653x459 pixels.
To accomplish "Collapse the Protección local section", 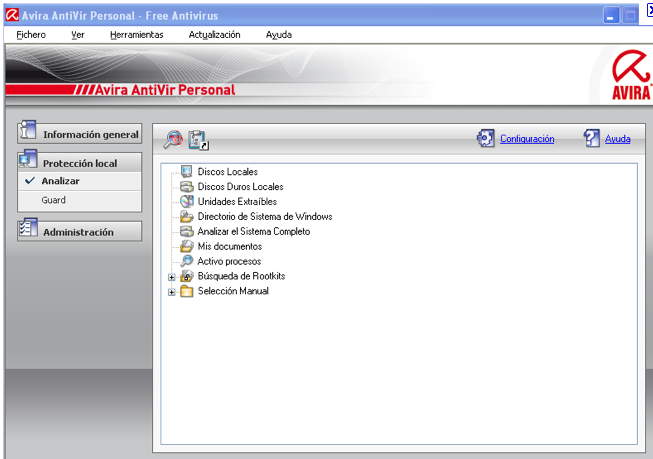I will 80,162.
